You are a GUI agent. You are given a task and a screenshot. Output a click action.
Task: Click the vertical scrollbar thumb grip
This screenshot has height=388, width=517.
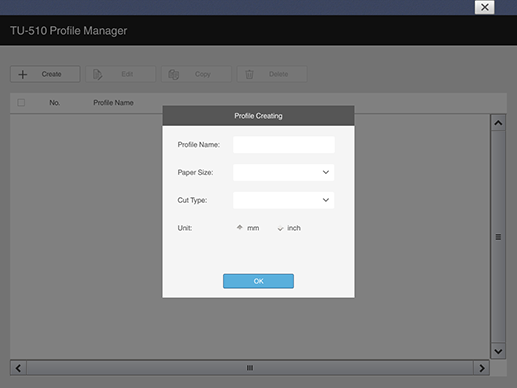point(498,237)
